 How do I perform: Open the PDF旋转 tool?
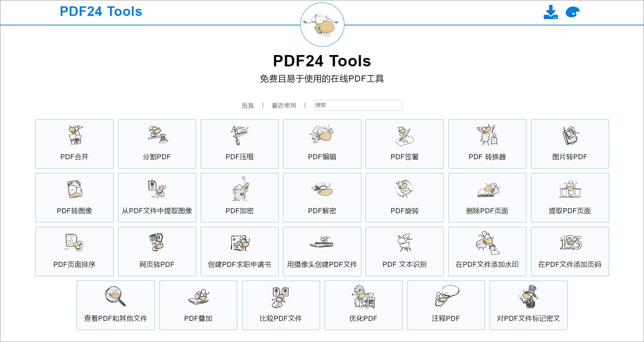tap(404, 197)
